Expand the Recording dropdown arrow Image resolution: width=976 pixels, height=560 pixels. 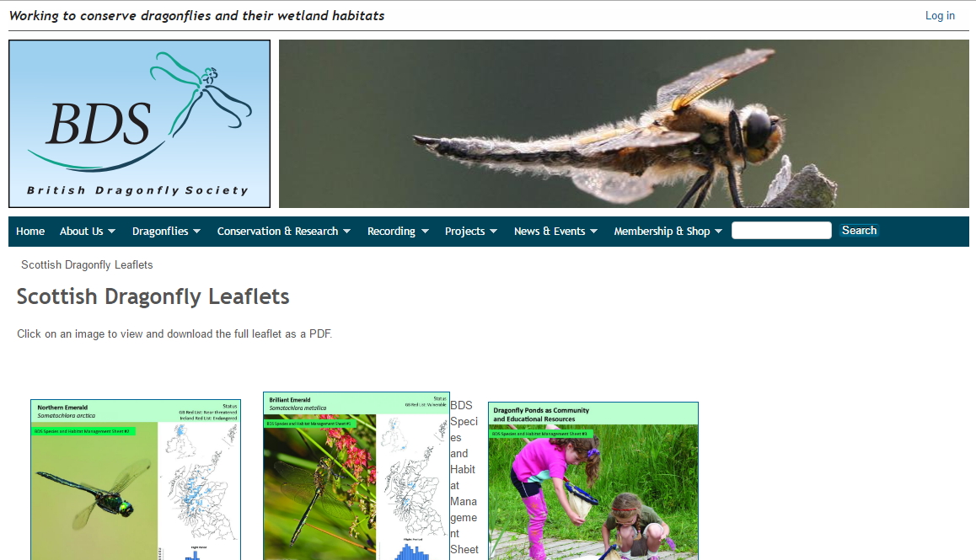pyautogui.click(x=425, y=232)
